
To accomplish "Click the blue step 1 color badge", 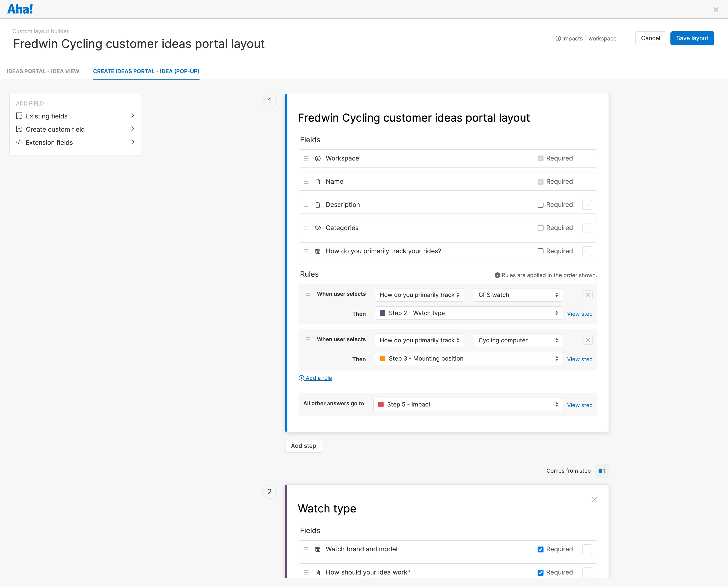I will pyautogui.click(x=602, y=471).
